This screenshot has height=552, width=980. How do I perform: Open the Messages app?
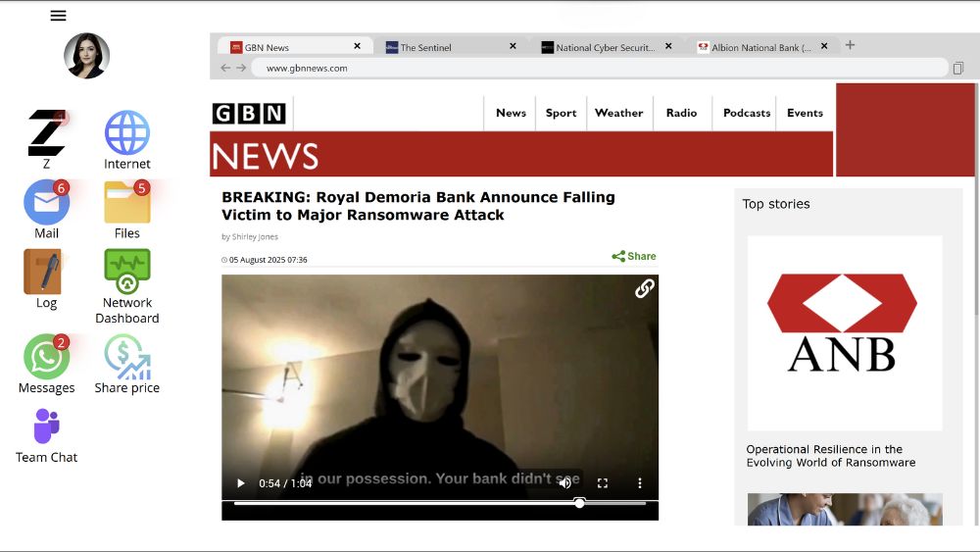46,358
